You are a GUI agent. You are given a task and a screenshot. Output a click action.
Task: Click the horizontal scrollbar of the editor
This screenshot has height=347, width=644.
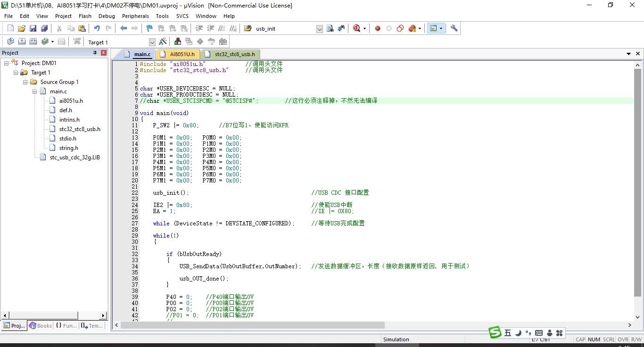click(253, 325)
